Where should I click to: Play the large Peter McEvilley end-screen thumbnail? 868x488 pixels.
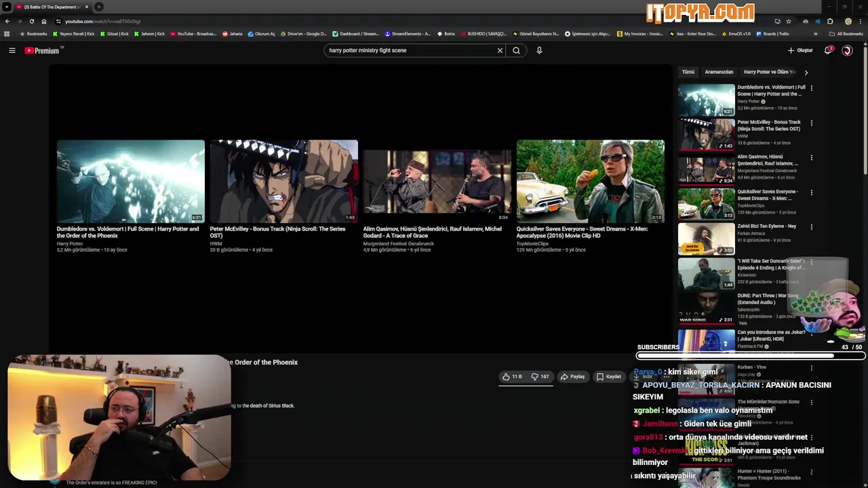tap(283, 181)
